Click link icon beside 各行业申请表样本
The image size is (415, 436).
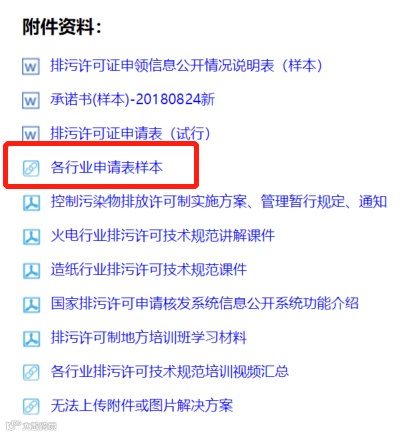point(31,168)
